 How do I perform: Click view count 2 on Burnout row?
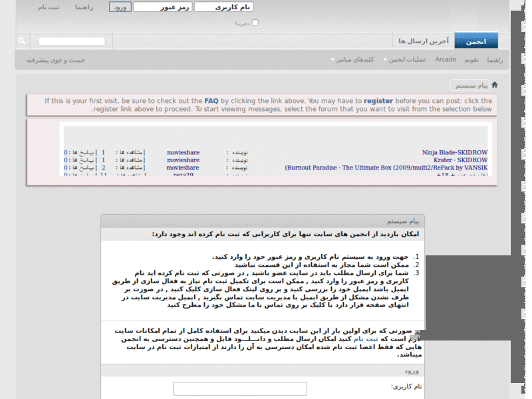(x=104, y=168)
